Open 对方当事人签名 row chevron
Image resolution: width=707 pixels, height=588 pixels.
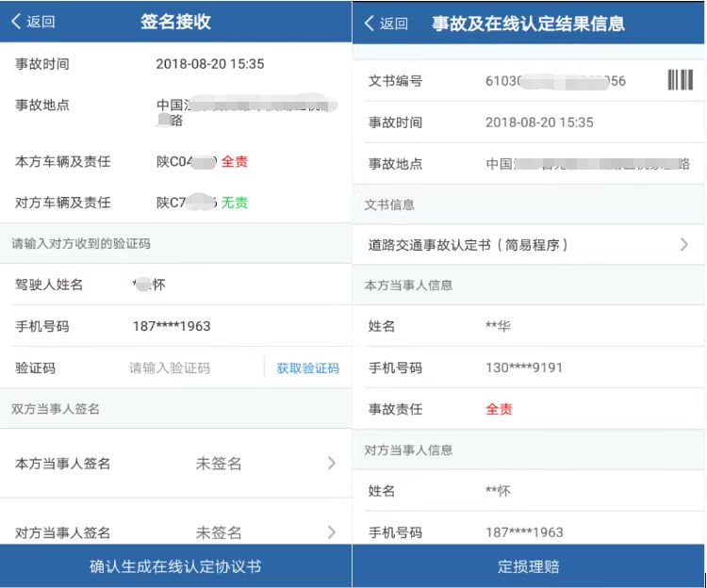pyautogui.click(x=332, y=532)
